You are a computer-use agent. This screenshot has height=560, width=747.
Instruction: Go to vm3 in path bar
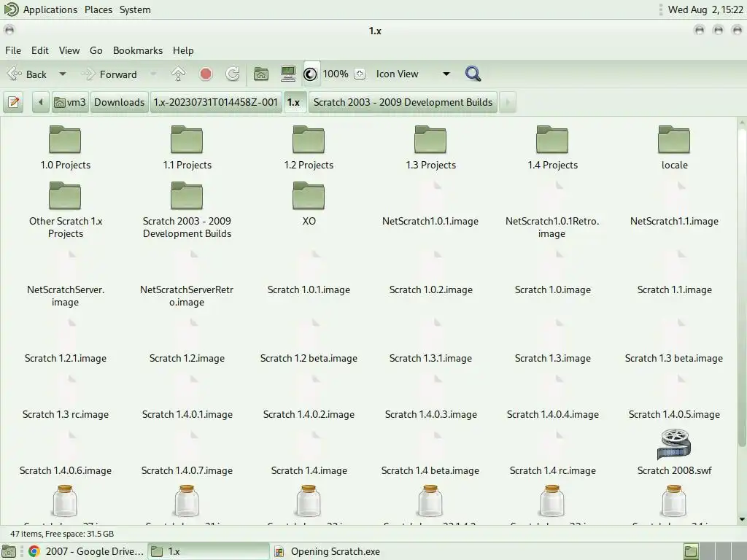(x=70, y=102)
